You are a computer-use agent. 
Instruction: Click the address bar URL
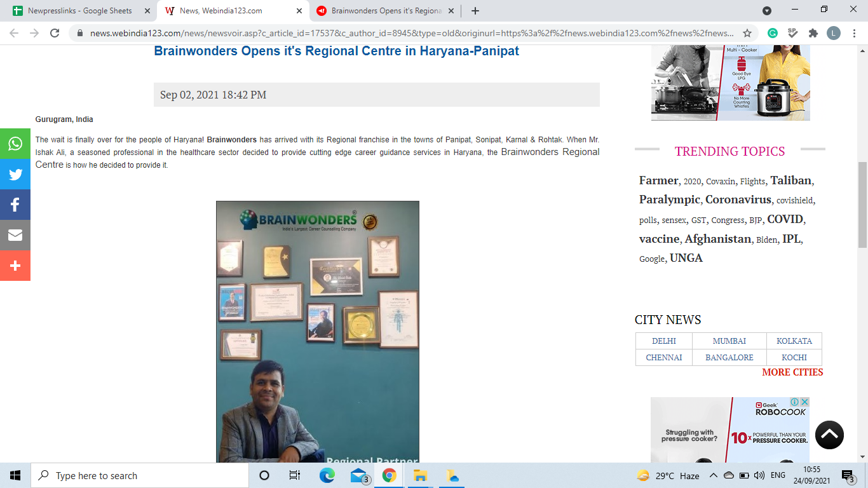pos(412,33)
